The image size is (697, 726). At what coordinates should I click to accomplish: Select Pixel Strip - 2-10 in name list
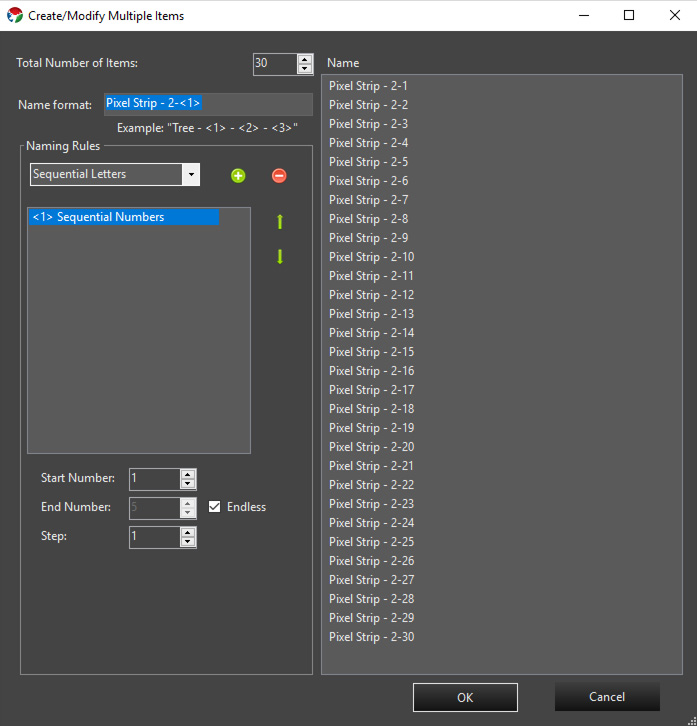click(371, 257)
